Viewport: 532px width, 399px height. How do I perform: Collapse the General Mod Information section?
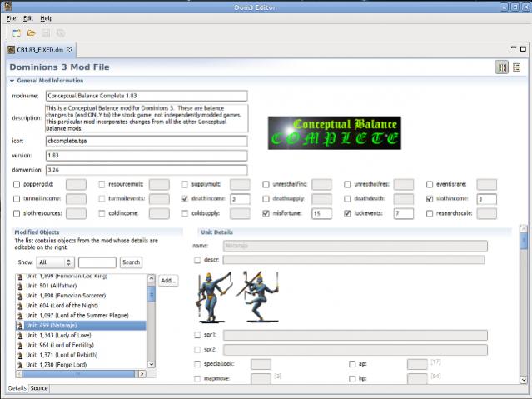coord(12,81)
